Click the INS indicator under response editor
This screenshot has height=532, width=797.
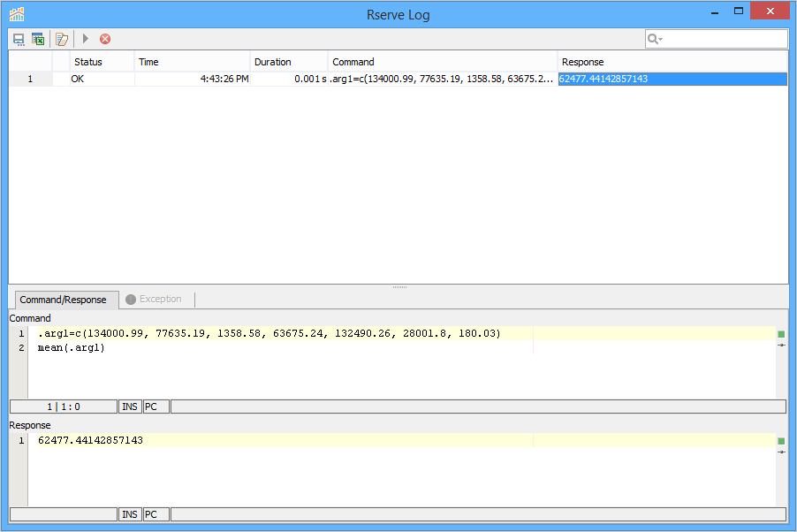[x=130, y=514]
